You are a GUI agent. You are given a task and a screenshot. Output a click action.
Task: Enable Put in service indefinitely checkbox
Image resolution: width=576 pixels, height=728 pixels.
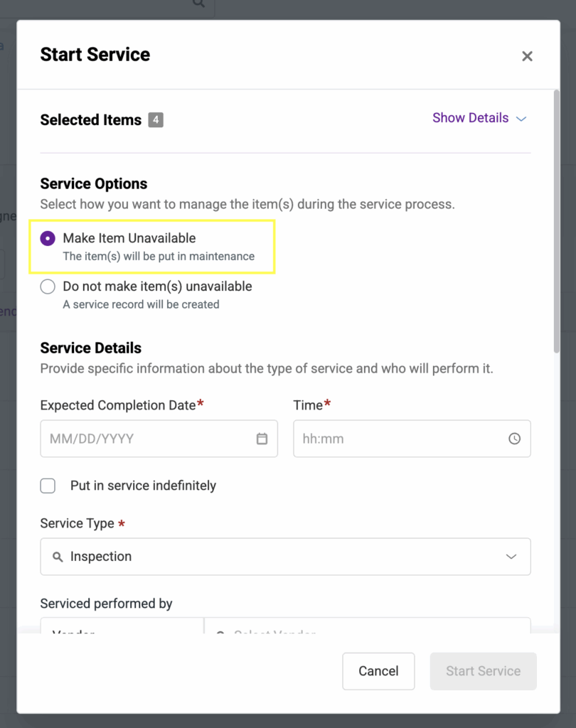tap(48, 486)
